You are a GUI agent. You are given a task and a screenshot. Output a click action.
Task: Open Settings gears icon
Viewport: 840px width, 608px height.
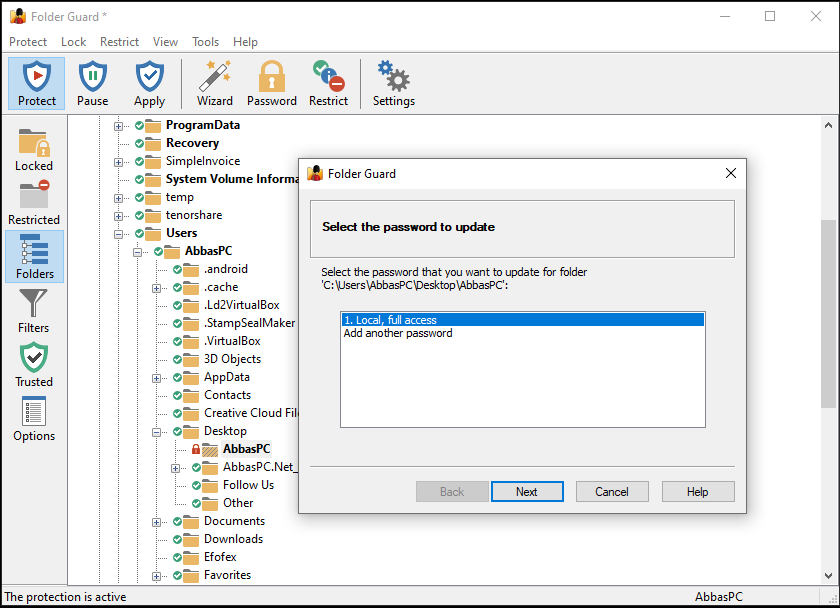(x=394, y=84)
